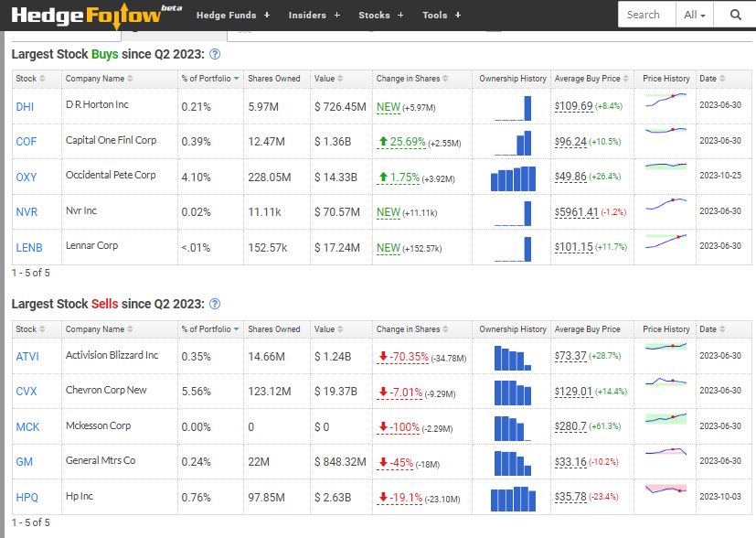Click $109.69 average buy price for DHI
This screenshot has width=756, height=538.
point(574,106)
